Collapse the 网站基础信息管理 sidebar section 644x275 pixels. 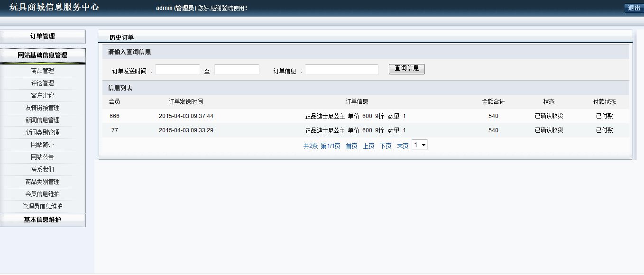coord(43,55)
